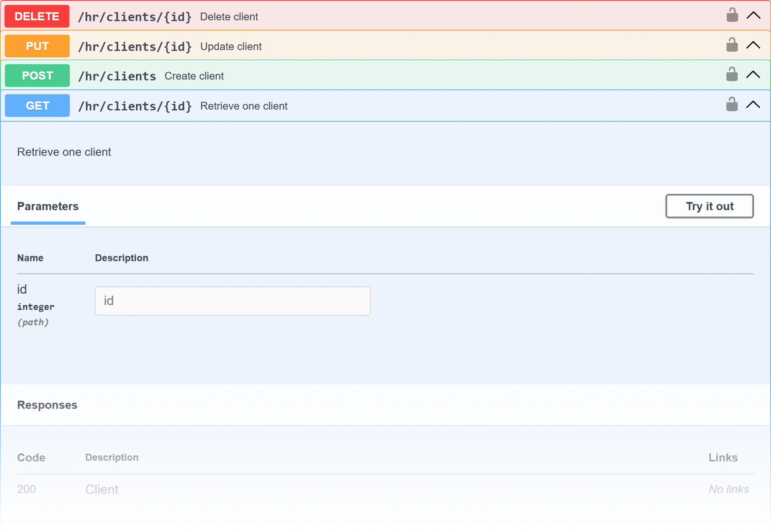Collapse the GET Retrieve one client chevron
This screenshot has width=771, height=532.
tap(753, 105)
